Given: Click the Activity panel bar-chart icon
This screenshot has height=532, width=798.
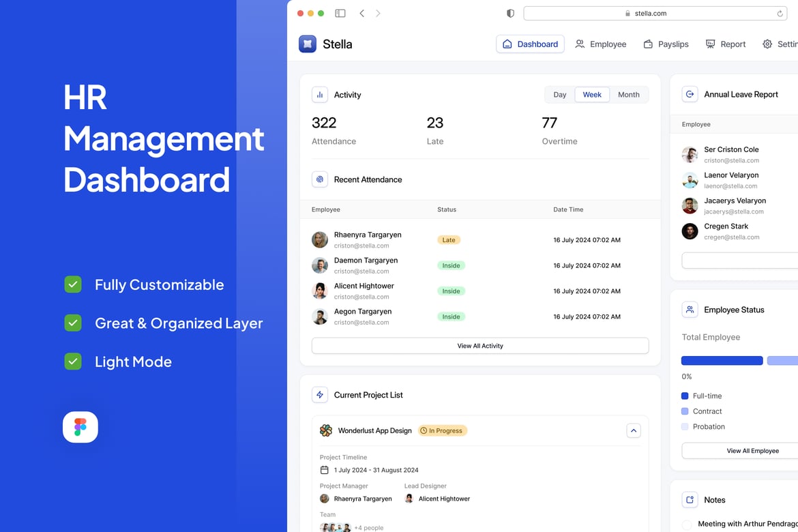Looking at the screenshot, I should click(319, 94).
